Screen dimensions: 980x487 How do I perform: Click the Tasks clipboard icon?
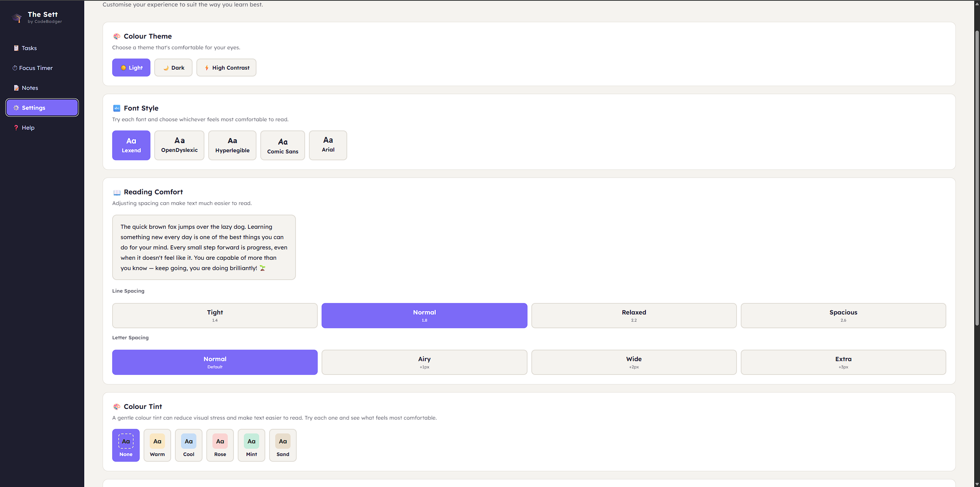[x=16, y=48]
